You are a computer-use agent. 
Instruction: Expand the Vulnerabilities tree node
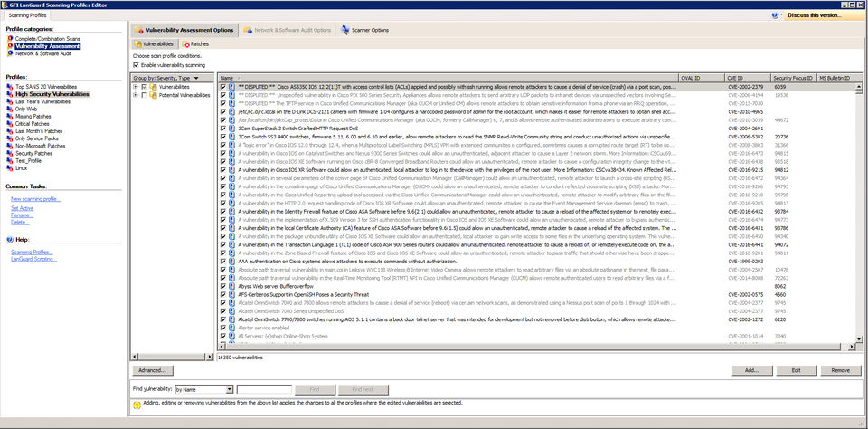(136, 87)
